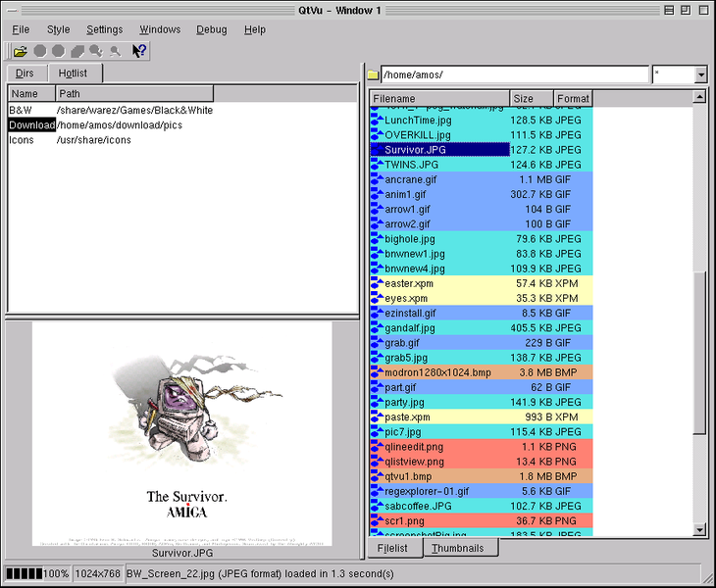Click the file list scrollbar up arrow
The width and height of the screenshot is (716, 588).
click(699, 97)
